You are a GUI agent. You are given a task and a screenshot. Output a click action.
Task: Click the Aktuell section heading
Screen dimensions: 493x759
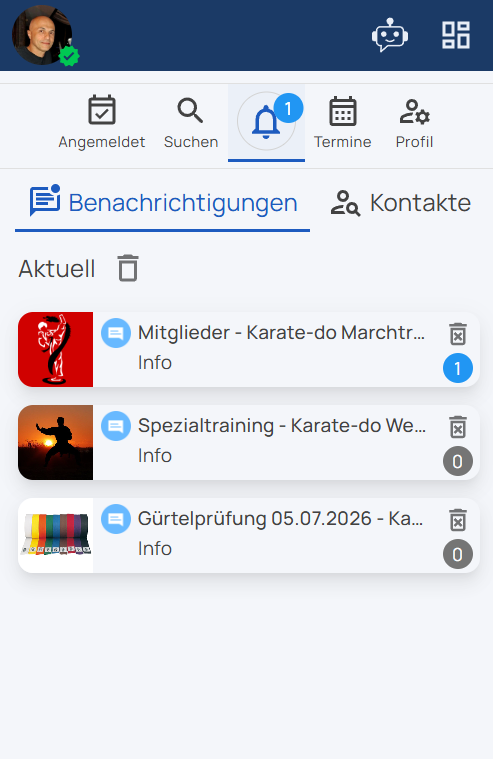tap(57, 269)
